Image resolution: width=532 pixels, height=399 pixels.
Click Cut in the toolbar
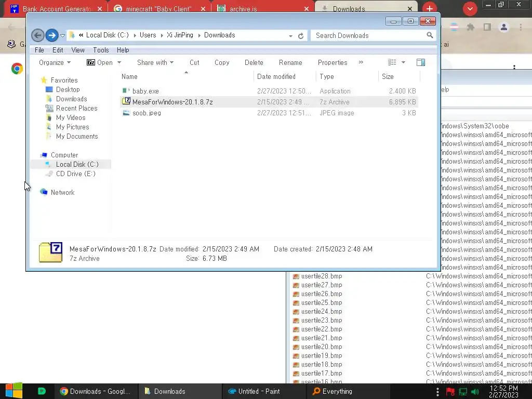point(194,62)
